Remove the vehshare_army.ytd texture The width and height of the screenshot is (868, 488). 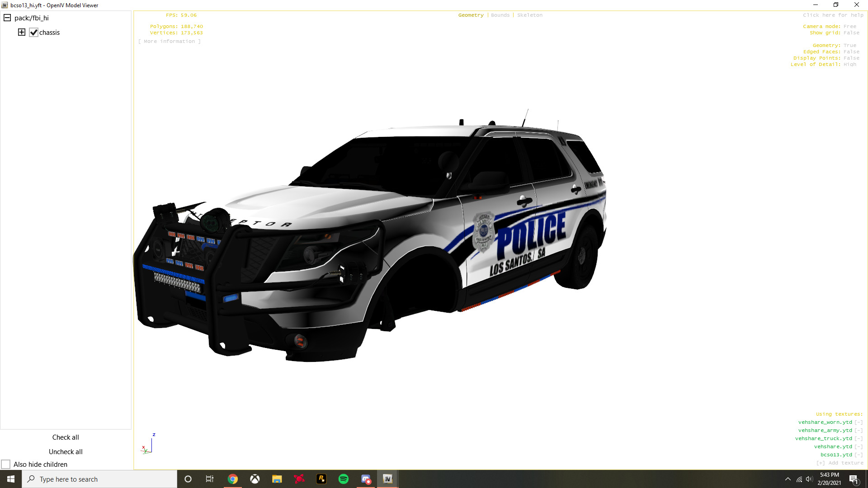pyautogui.click(x=859, y=430)
